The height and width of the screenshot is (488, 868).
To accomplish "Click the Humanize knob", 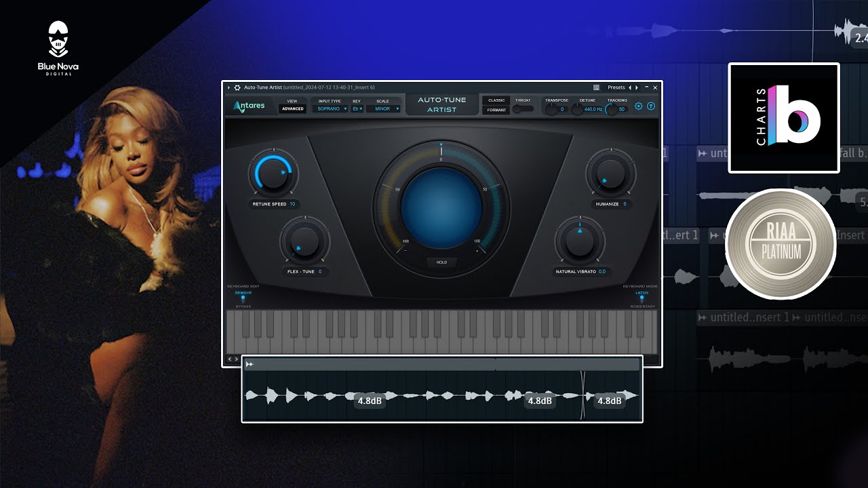I will (x=610, y=174).
